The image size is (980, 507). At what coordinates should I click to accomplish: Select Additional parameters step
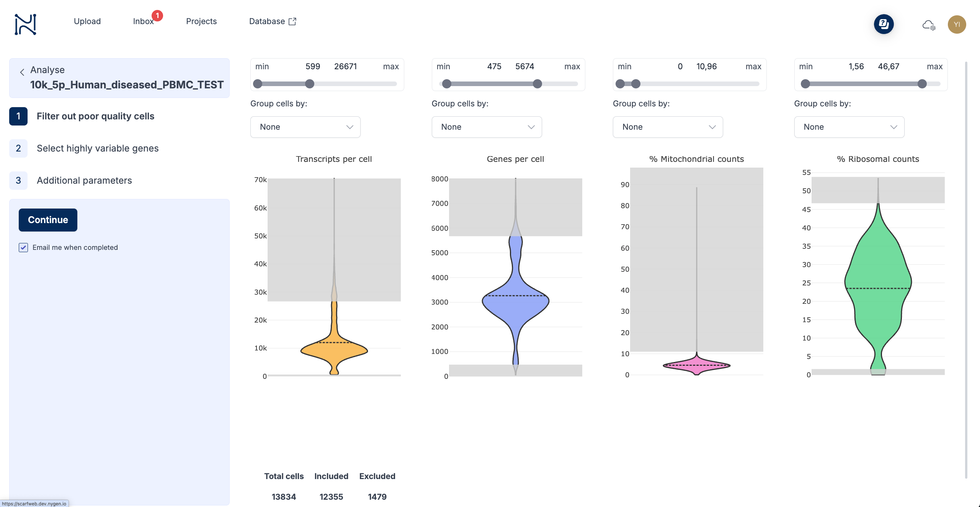[x=84, y=181]
